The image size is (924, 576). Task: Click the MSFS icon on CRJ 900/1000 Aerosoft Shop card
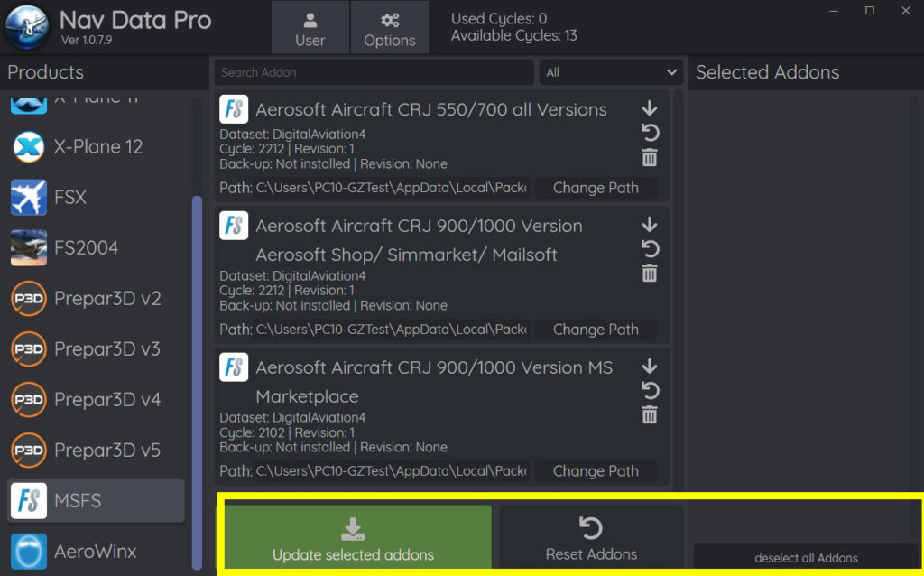click(234, 225)
